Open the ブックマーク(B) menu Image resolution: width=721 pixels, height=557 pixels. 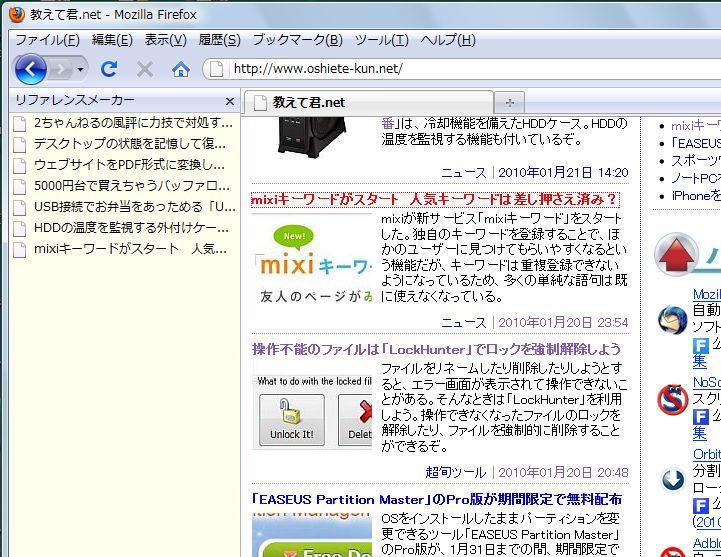click(298, 40)
